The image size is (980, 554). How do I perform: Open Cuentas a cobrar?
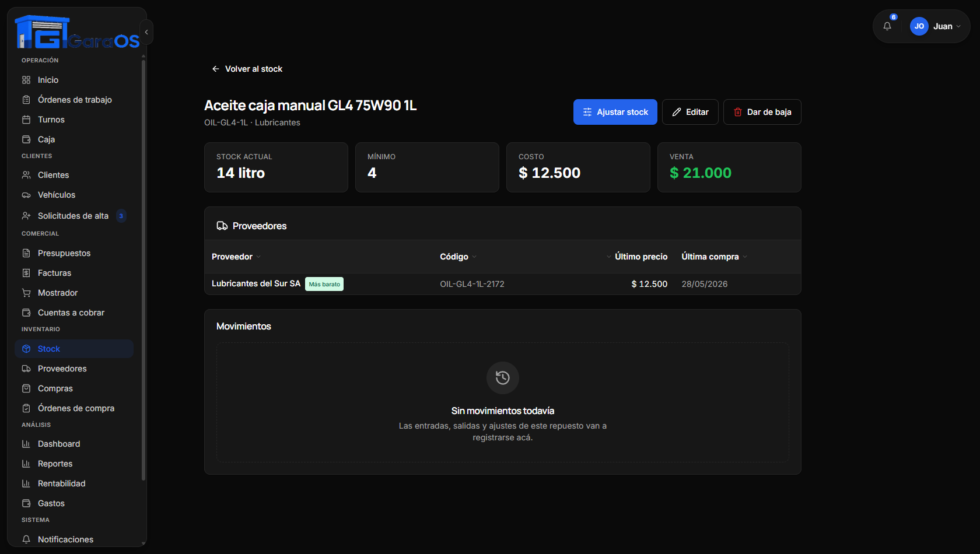click(74, 313)
